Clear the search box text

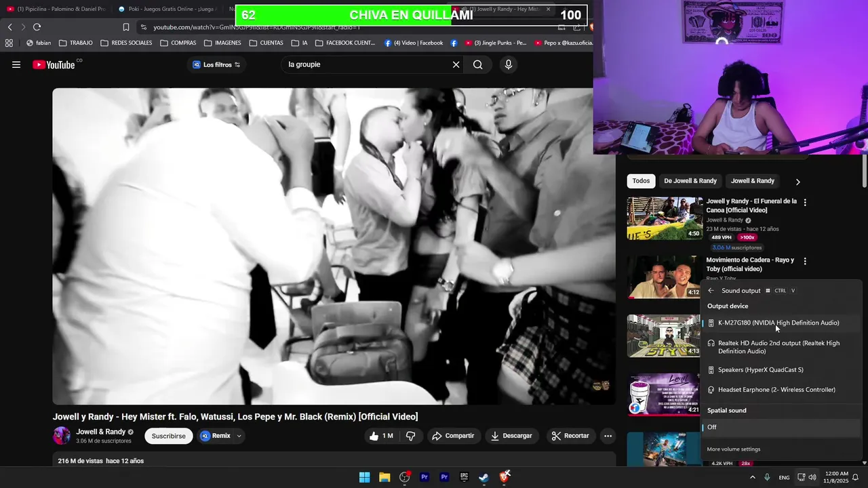[x=456, y=65]
